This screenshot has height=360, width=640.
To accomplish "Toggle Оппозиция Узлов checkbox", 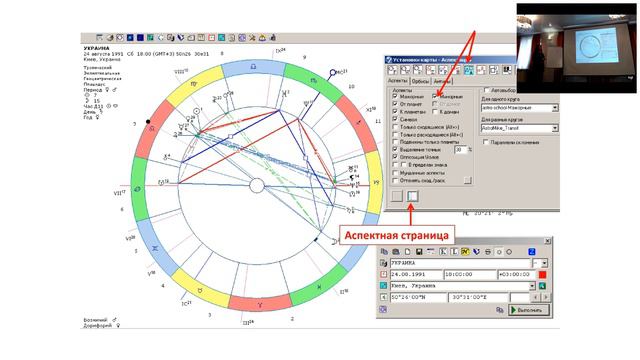I will pos(395,157).
